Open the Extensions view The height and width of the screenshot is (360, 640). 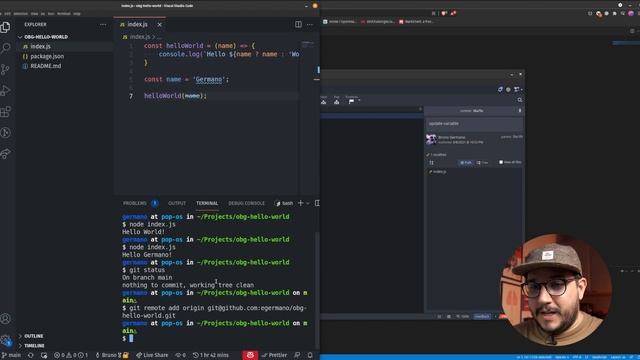tap(6, 111)
